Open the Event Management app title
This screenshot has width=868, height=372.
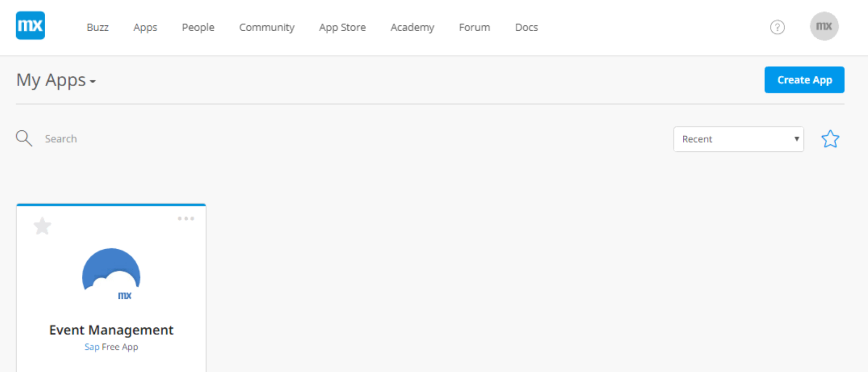pyautogui.click(x=111, y=330)
